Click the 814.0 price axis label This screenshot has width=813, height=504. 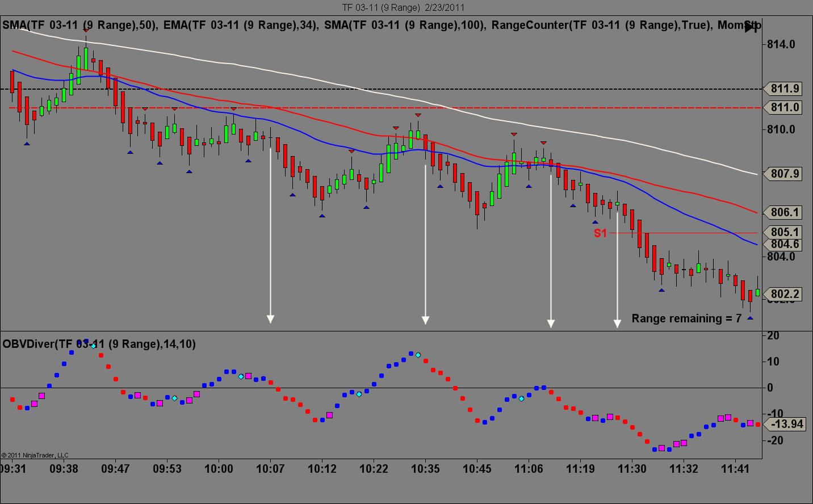781,44
